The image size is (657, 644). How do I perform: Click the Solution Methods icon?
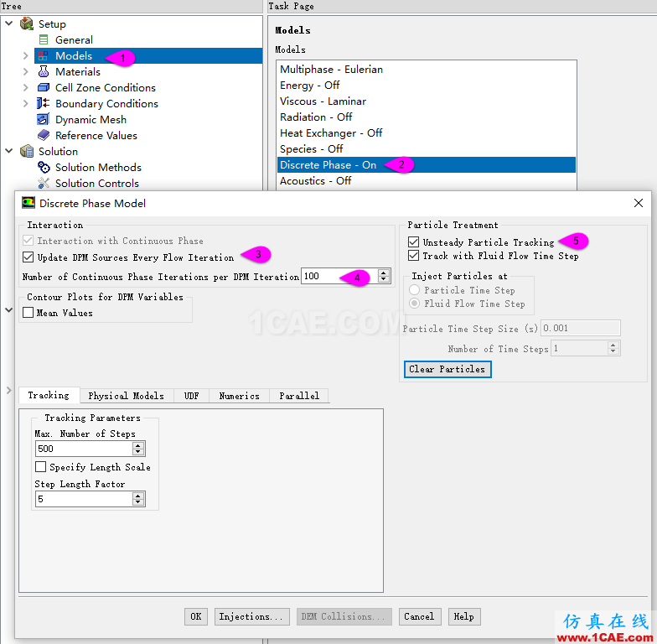44,167
